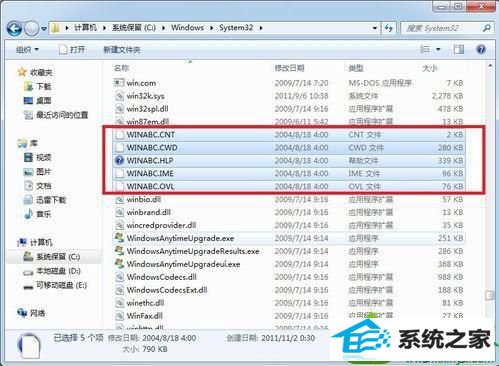The height and width of the screenshot is (366, 499).
Task: Click the WINABC.CNT file icon
Action: (119, 135)
